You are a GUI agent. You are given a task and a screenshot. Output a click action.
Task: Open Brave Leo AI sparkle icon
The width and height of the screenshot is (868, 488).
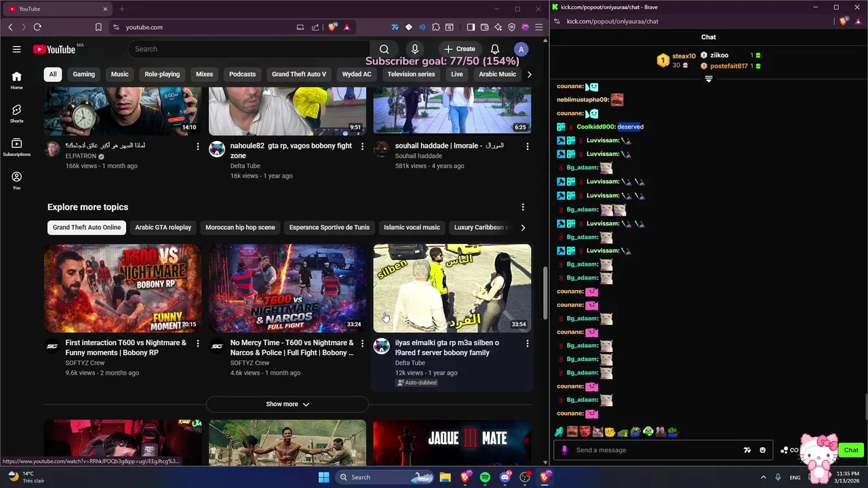[498, 27]
